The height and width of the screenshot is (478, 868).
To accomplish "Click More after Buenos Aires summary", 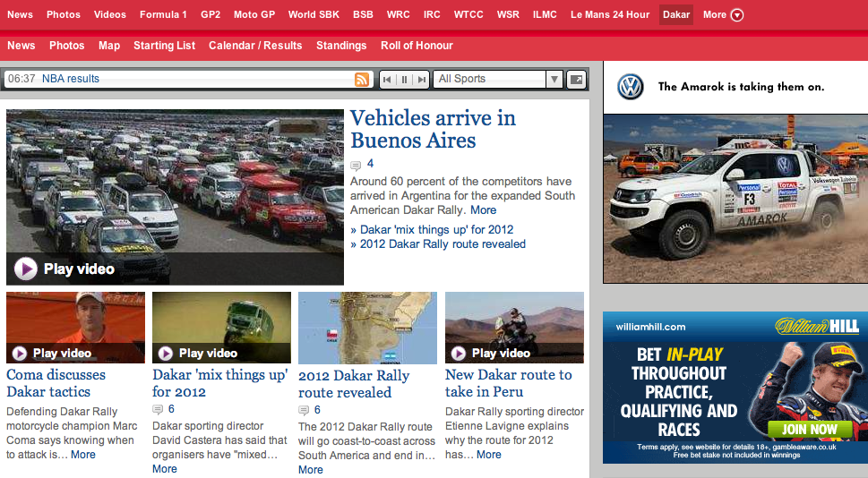I will point(484,210).
